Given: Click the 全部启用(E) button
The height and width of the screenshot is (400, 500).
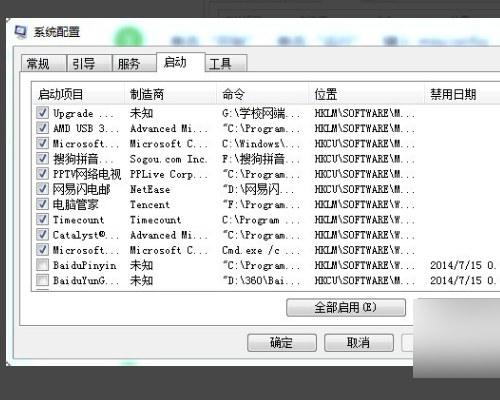Looking at the screenshot, I should pyautogui.click(x=346, y=307).
